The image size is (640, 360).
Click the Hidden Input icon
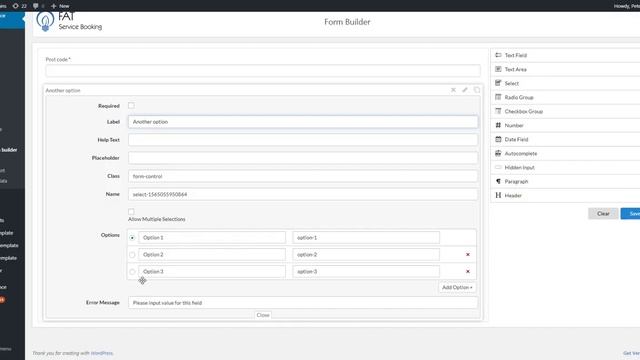point(498,167)
